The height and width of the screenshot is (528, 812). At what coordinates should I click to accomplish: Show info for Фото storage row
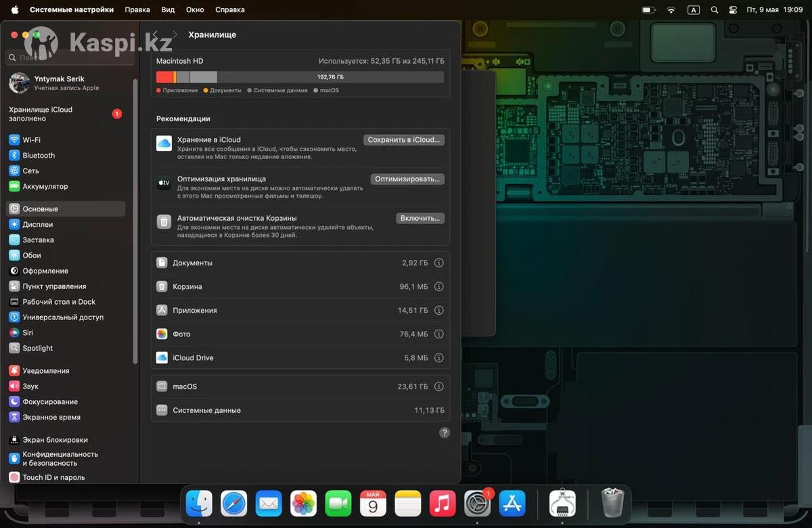[438, 334]
